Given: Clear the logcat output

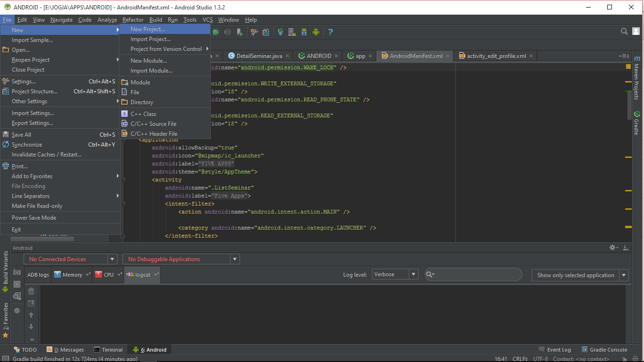Looking at the screenshot, I should coord(31,291).
